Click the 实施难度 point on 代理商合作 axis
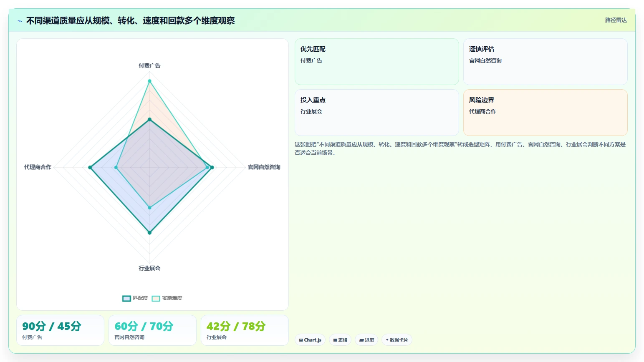The image size is (644, 362). 116,168
